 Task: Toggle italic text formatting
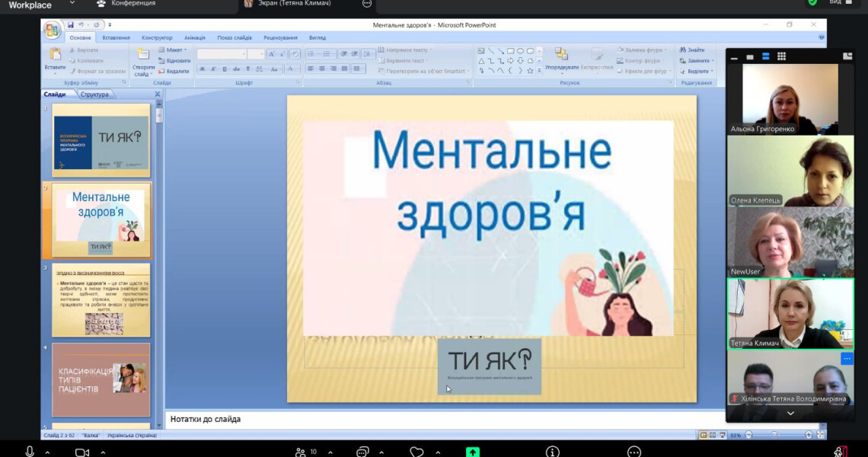(x=213, y=69)
